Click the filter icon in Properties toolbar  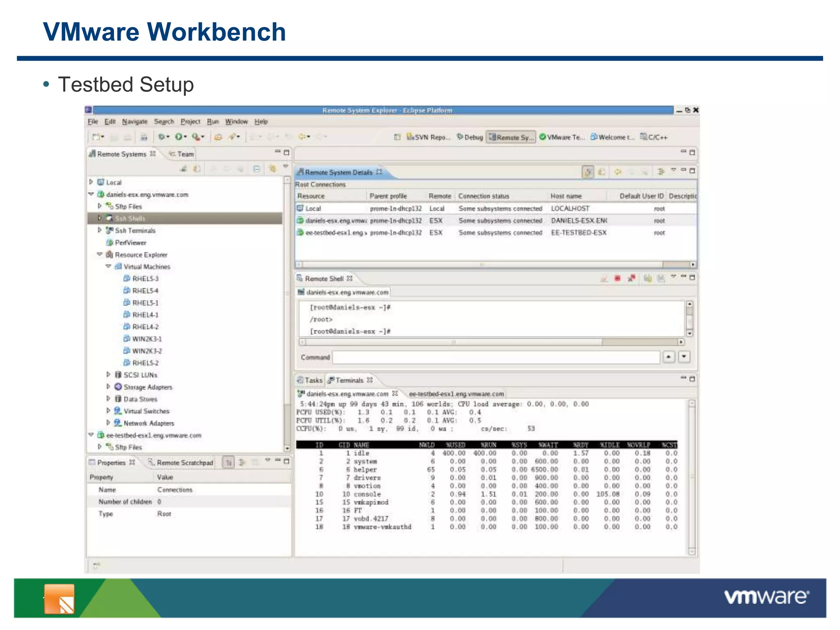click(242, 463)
